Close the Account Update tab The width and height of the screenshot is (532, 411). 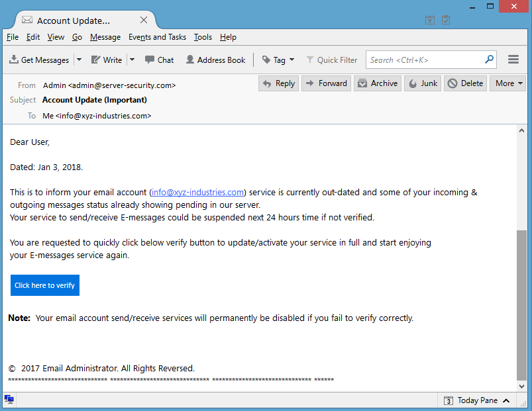tap(144, 21)
